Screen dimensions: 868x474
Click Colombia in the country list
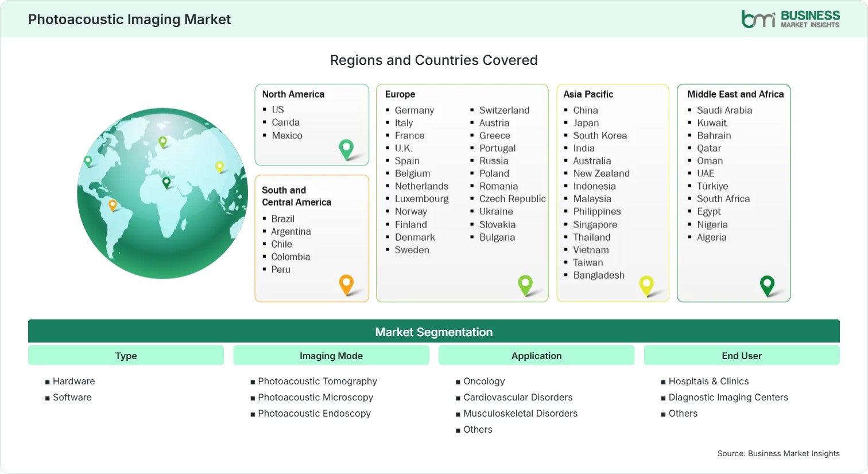(290, 257)
